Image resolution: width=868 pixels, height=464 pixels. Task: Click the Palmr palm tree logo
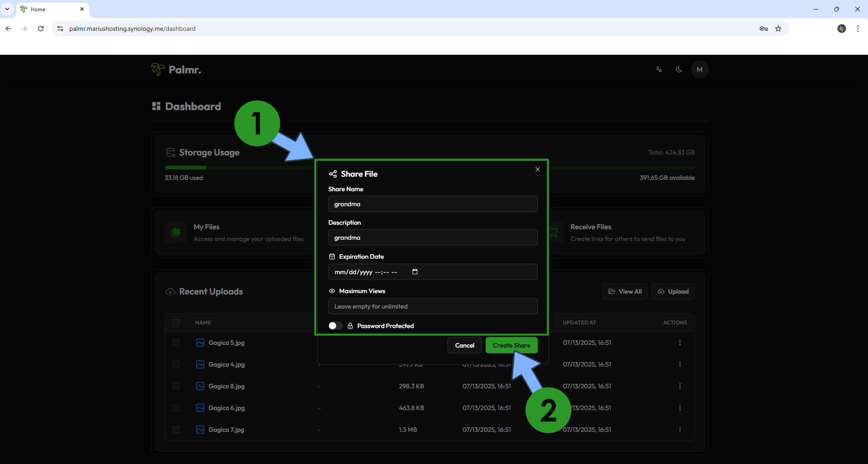point(158,69)
